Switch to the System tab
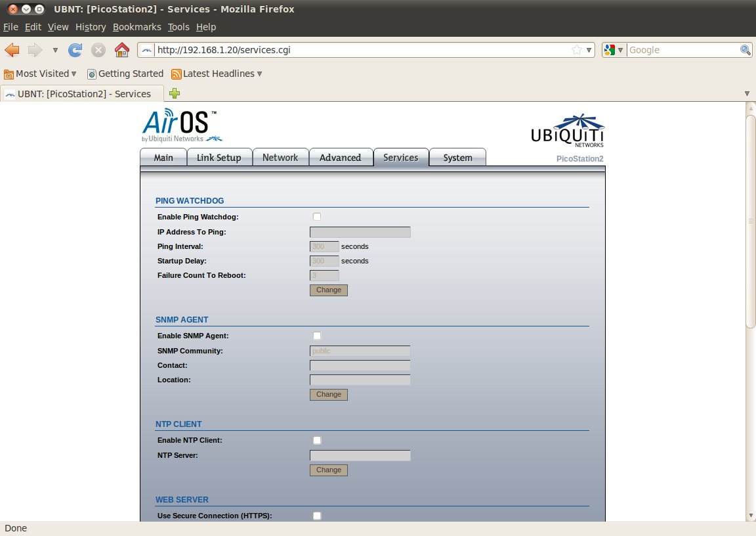The height and width of the screenshot is (536, 756). (457, 157)
